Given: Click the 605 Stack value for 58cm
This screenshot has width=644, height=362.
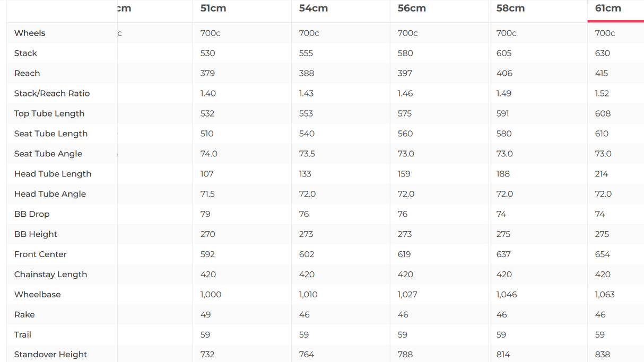Looking at the screenshot, I should pos(504,53).
